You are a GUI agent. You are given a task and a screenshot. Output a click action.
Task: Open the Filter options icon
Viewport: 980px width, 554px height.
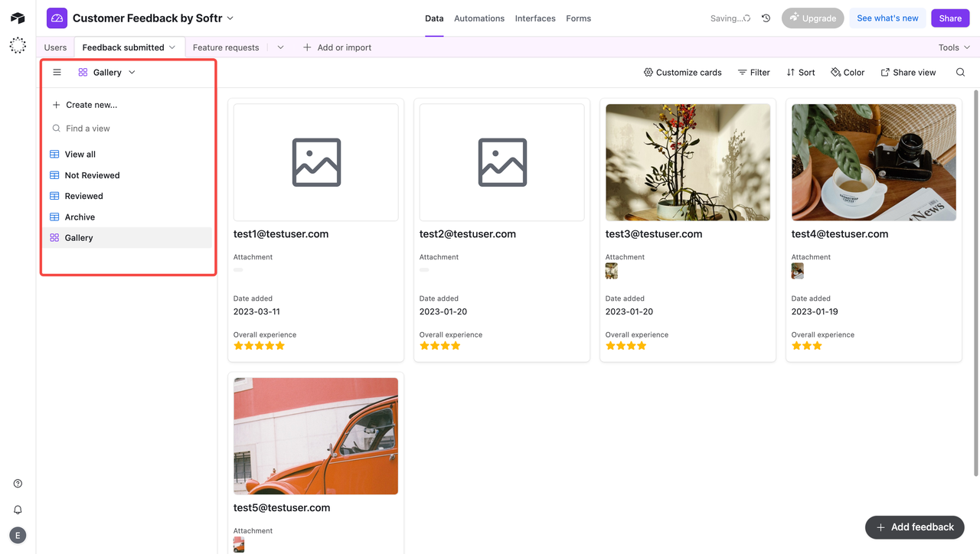753,72
